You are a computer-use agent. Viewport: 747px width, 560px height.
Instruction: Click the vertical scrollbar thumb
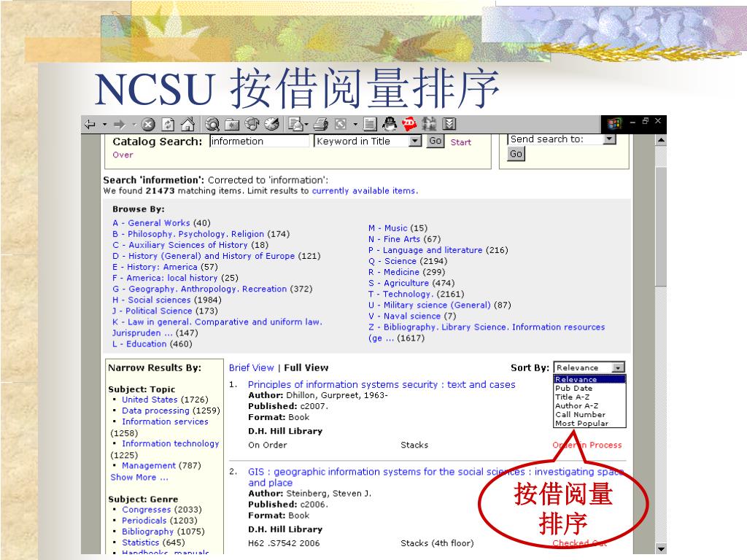coord(661,226)
